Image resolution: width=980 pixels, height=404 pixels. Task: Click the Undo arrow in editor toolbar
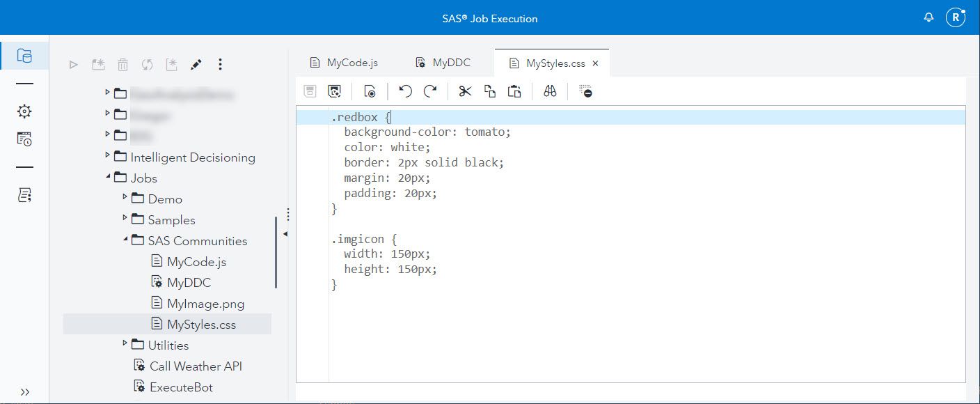[x=405, y=91]
